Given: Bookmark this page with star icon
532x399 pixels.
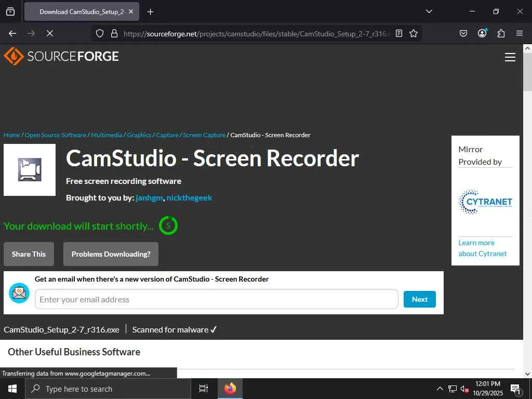Looking at the screenshot, I should (413, 33).
